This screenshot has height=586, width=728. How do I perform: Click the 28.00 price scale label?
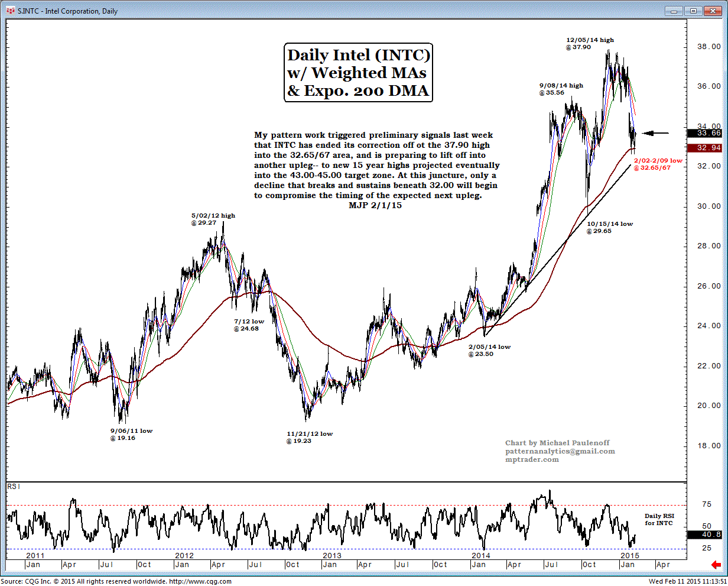(708, 246)
